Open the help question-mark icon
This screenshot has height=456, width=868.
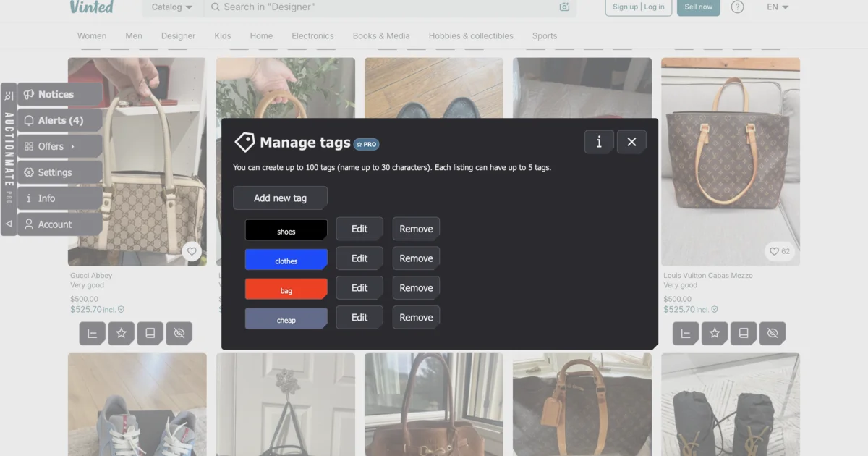coord(737,7)
